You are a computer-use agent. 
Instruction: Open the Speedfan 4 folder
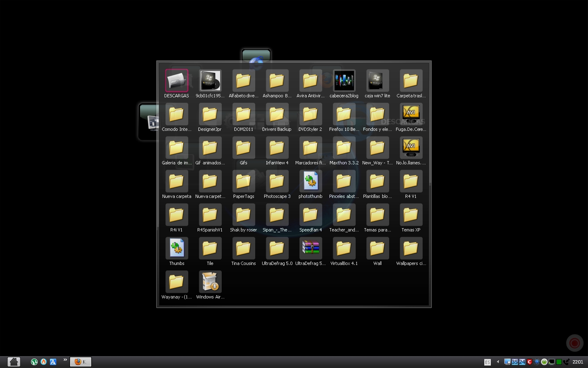310,215
